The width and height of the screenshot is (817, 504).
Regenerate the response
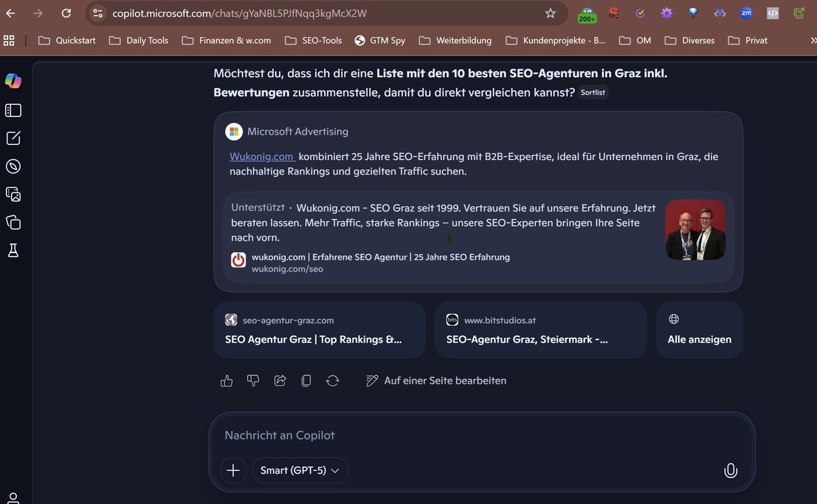[x=332, y=381]
